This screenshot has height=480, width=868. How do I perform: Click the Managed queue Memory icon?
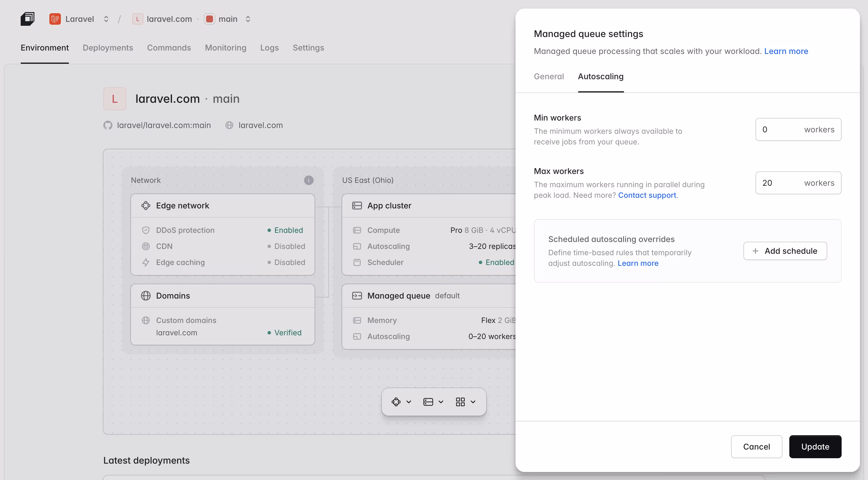pyautogui.click(x=357, y=320)
